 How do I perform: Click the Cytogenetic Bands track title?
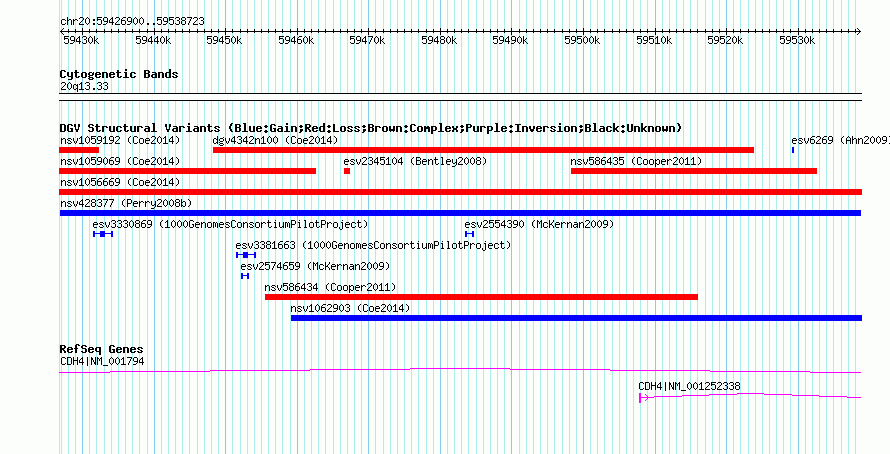tap(119, 74)
